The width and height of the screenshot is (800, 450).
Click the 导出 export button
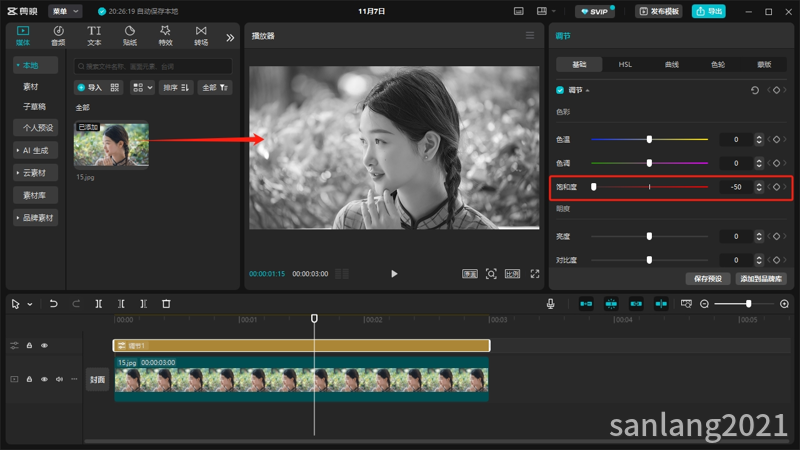pyautogui.click(x=709, y=11)
